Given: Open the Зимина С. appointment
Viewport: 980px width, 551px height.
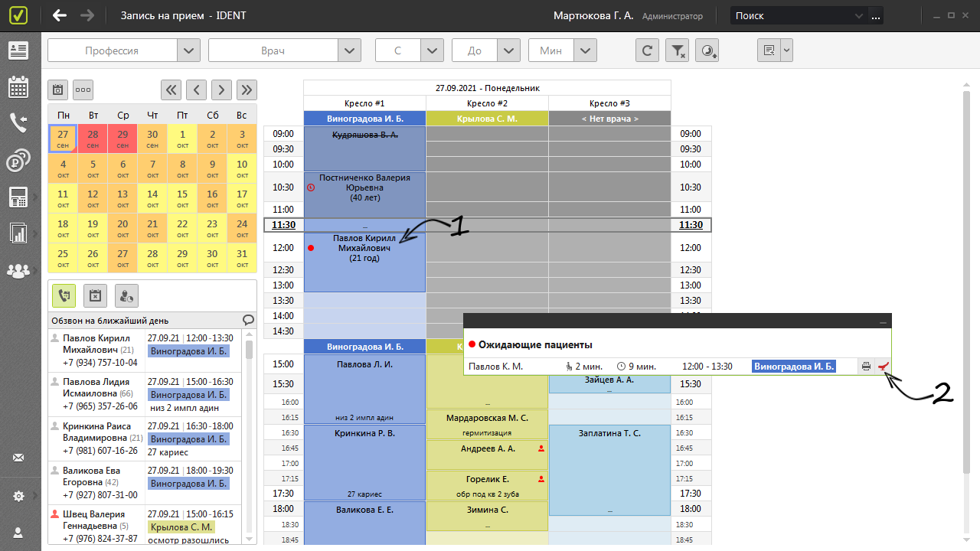Looking at the screenshot, I should [x=487, y=517].
